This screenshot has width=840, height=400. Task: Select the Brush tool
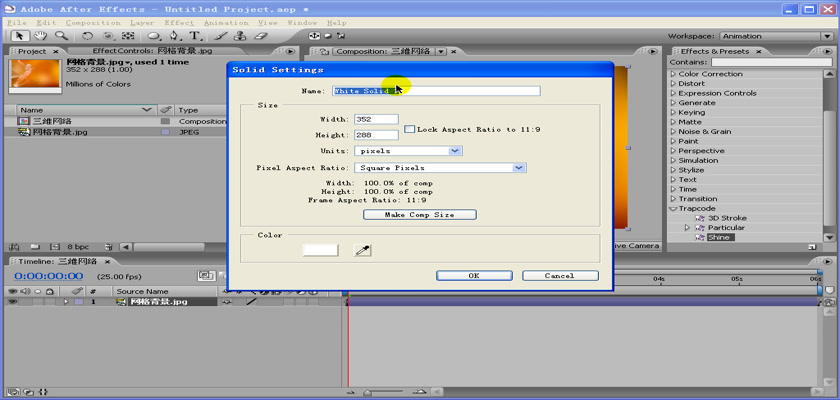(x=220, y=36)
